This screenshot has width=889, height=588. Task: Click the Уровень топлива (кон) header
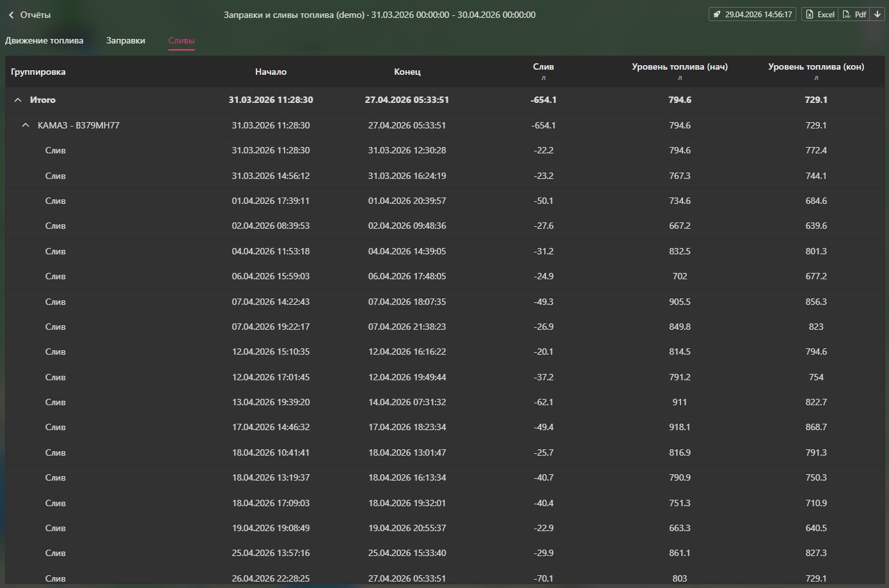(x=815, y=67)
